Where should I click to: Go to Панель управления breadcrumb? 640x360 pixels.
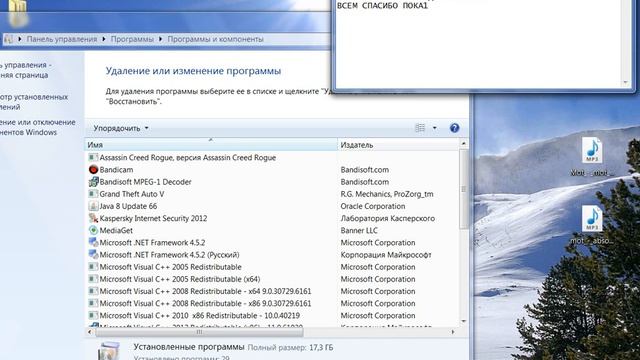[62, 39]
